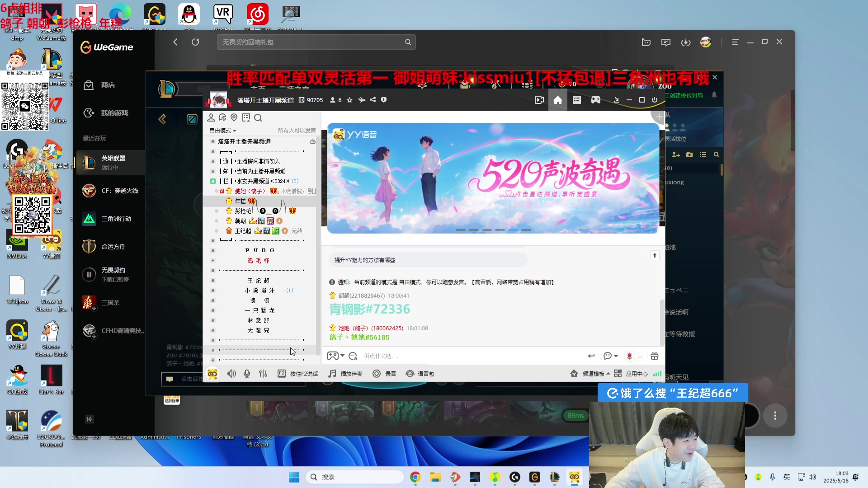Viewport: 868px width, 488px height.
Task: Open the location pin icon in YY sidebar
Action: pos(234,117)
